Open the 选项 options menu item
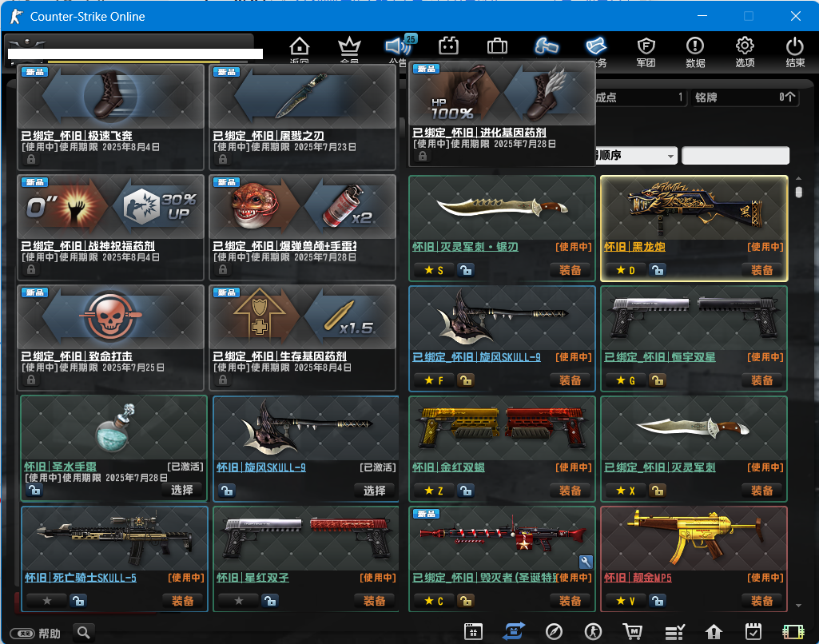This screenshot has height=644, width=819. [745, 52]
